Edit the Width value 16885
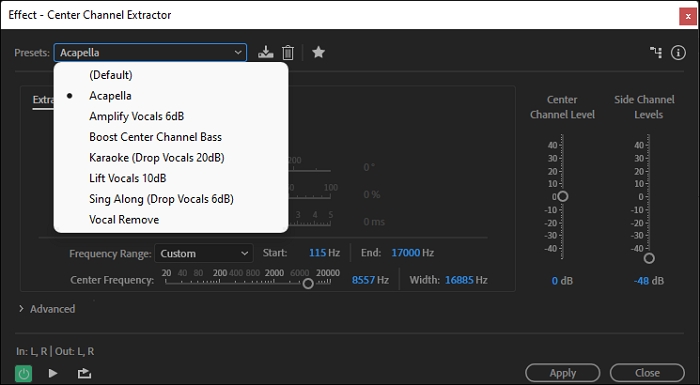 click(459, 280)
